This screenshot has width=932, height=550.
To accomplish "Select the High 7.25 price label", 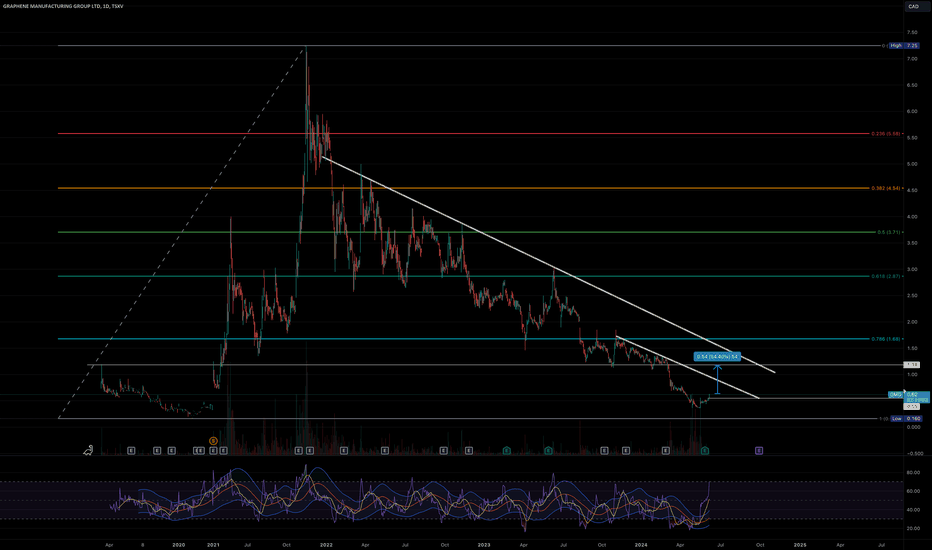I will [x=904, y=45].
